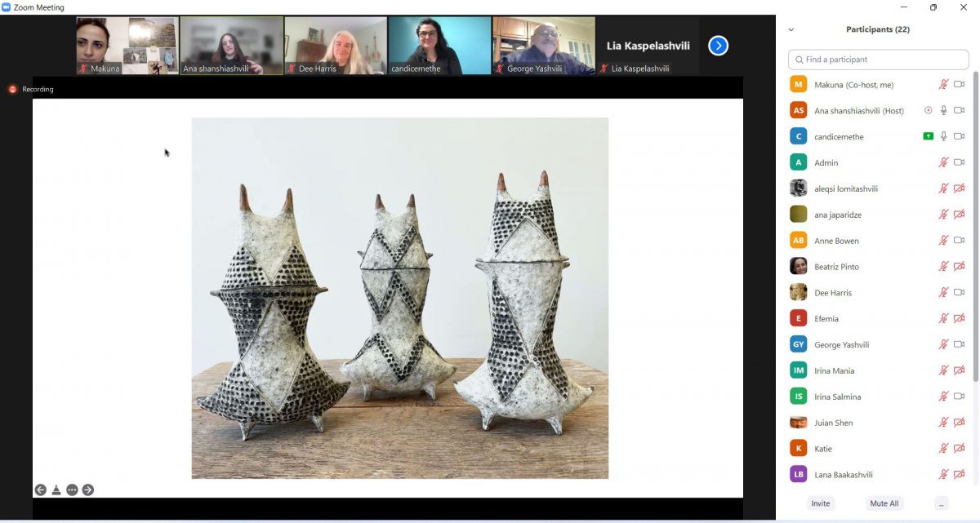Toggle microphone for Makuna (Co-host, me)
Screen dimensions: 980x523
point(943,84)
